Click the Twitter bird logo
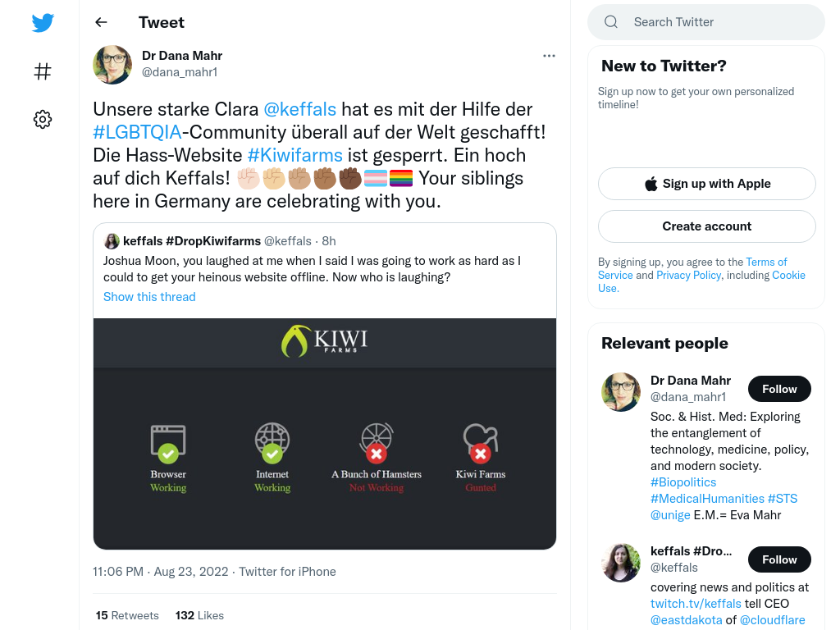This screenshot has width=840, height=630. [43, 23]
